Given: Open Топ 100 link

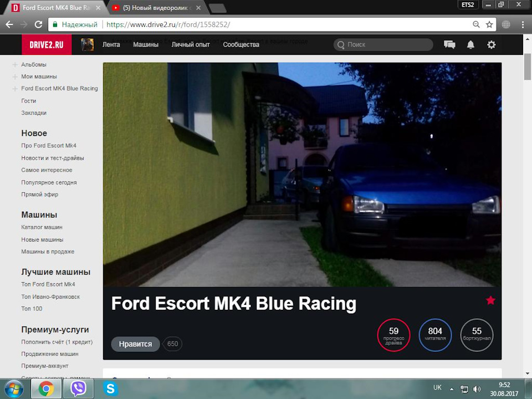Looking at the screenshot, I should 32,309.
